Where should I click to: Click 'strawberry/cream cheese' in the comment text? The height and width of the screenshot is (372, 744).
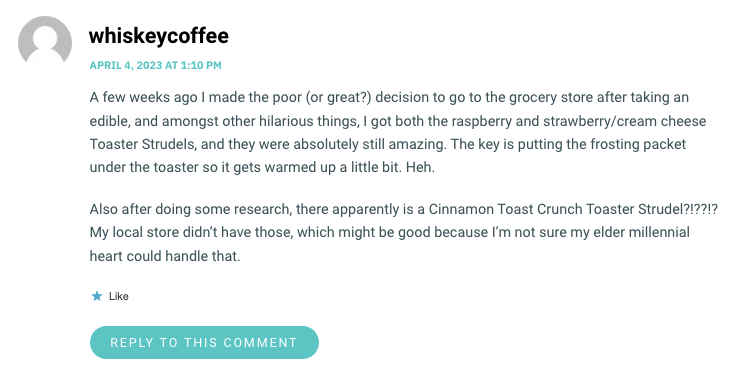pyautogui.click(x=624, y=121)
